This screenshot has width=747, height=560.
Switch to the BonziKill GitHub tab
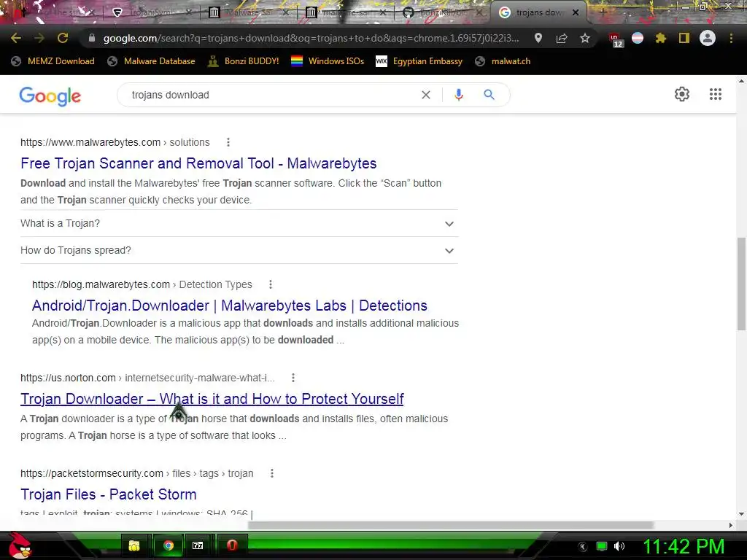[442, 12]
